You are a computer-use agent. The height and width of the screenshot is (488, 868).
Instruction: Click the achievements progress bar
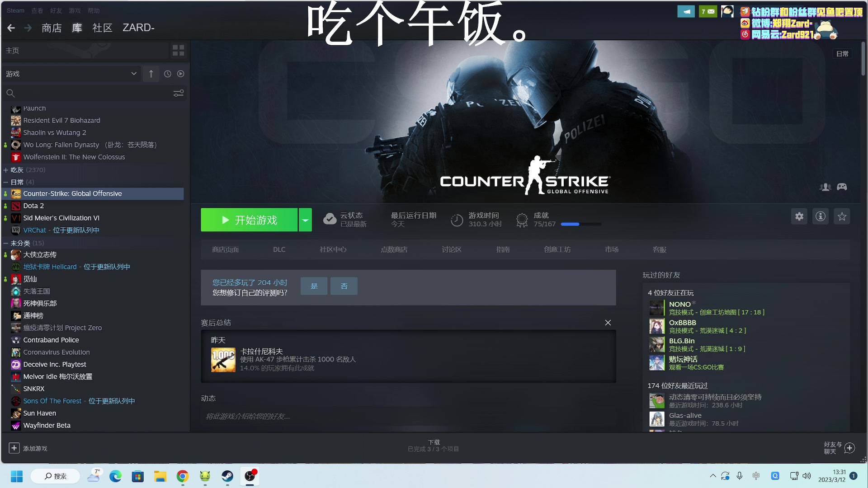(x=581, y=224)
